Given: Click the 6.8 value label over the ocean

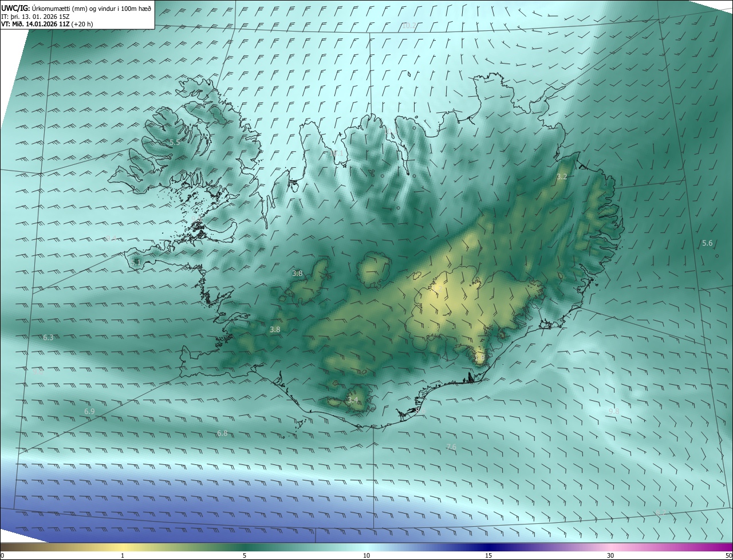Looking at the screenshot, I should click(222, 433).
